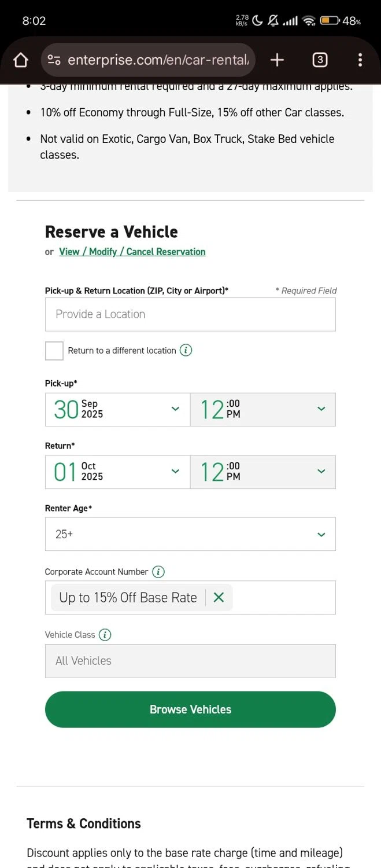
Task: Open the browser three-dot menu
Action: pyautogui.click(x=360, y=60)
